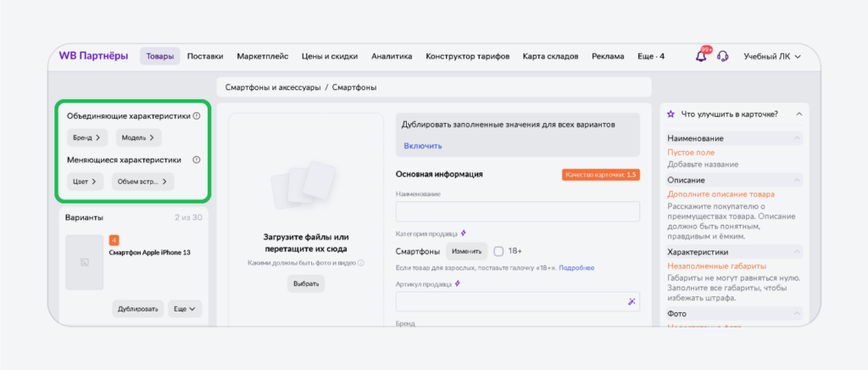This screenshot has height=370, width=868.
Task: Click the sparkle icon next to Категория продавца
Action: (463, 233)
